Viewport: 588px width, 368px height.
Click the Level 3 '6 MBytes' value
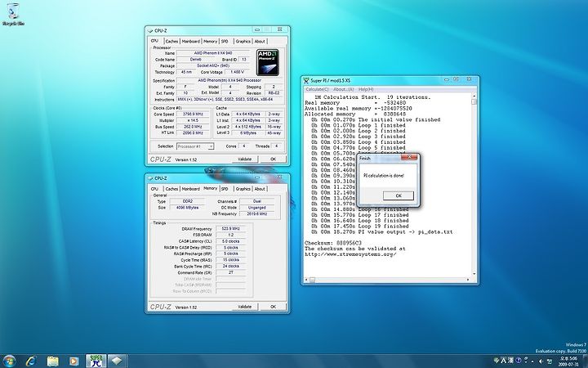(248, 133)
